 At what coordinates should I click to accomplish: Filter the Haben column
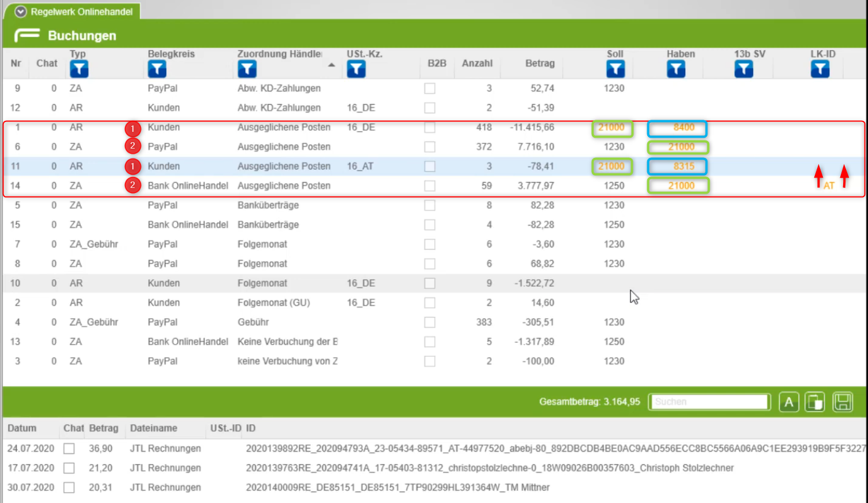point(676,69)
